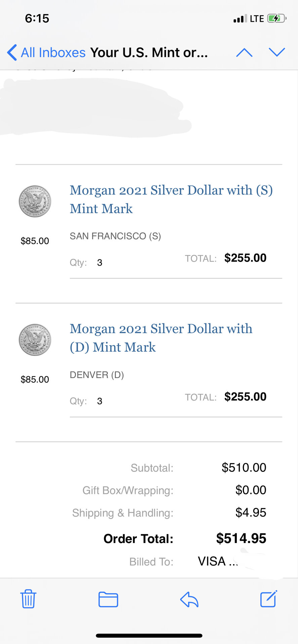Compose a new message

point(268,599)
